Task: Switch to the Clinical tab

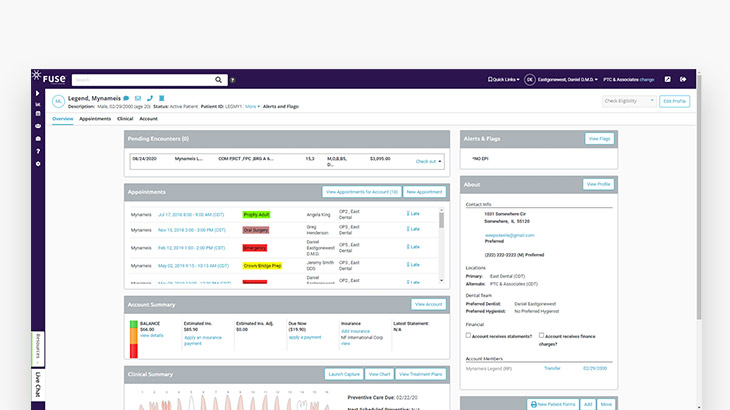Action: pos(125,119)
